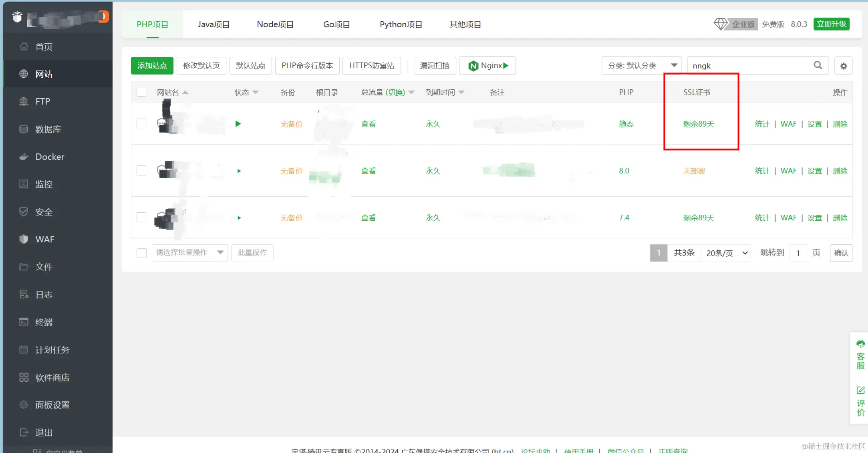868x453 pixels.
Task: Click the 评价 feedback edit icon
Action: point(860,390)
